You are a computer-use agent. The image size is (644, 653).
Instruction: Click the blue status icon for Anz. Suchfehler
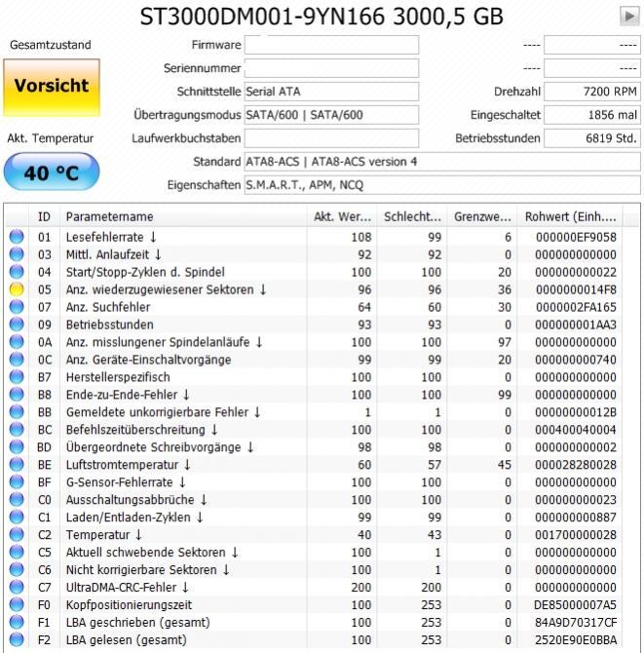coord(17,306)
